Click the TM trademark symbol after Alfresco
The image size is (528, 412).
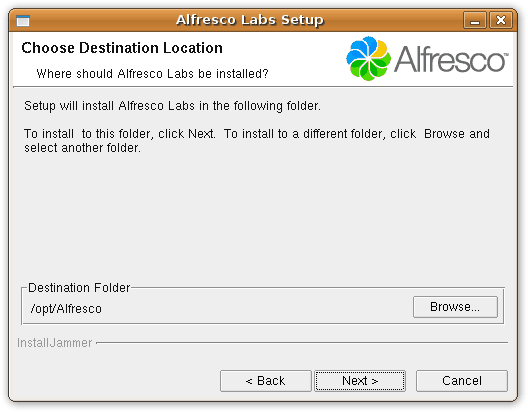(505, 54)
